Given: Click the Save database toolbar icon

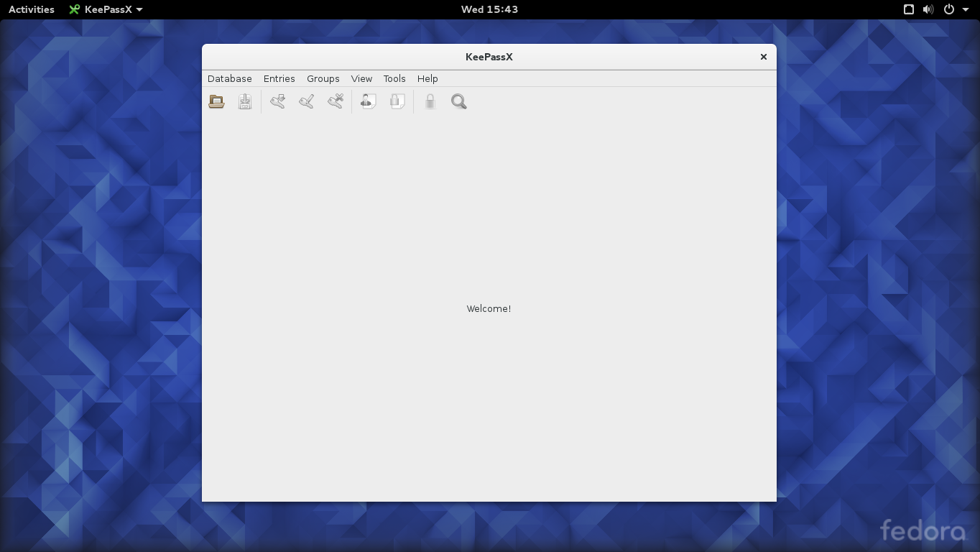Looking at the screenshot, I should pyautogui.click(x=245, y=101).
